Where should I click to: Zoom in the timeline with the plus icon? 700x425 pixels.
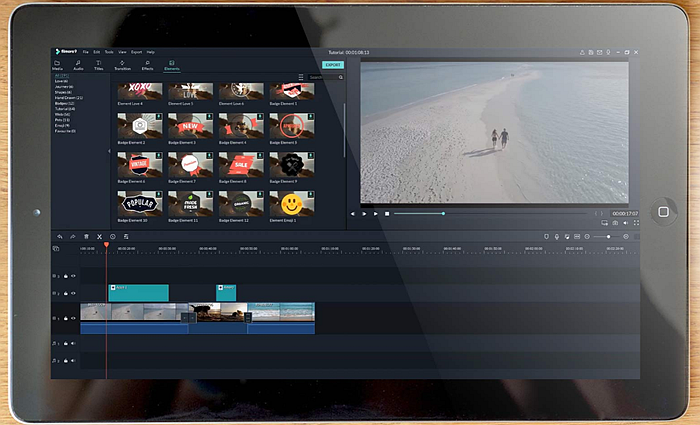tap(626, 237)
